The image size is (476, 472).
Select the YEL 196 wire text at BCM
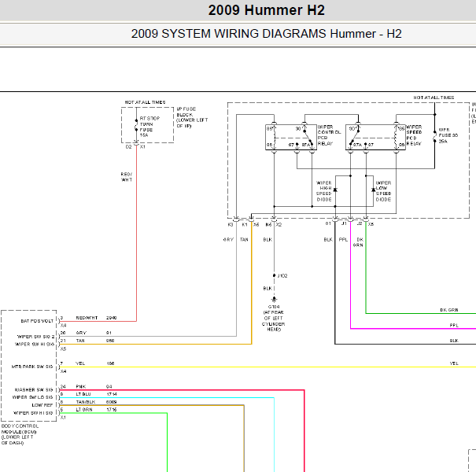(x=95, y=363)
